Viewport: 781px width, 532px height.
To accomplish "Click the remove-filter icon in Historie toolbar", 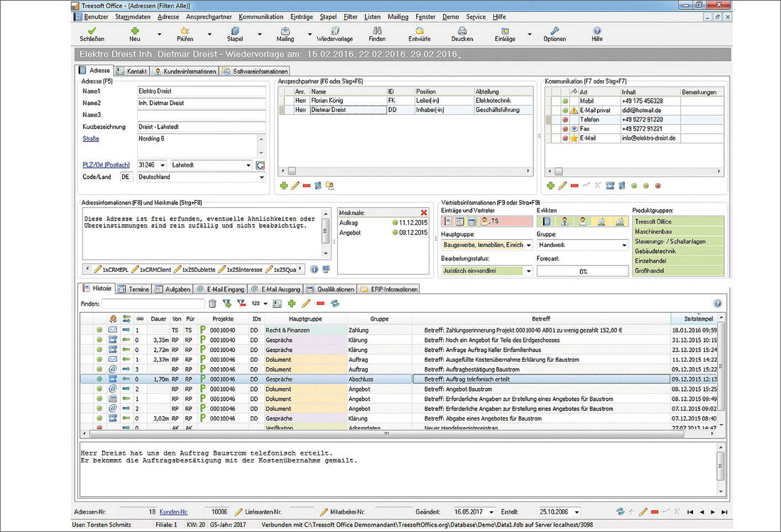I will tap(241, 304).
